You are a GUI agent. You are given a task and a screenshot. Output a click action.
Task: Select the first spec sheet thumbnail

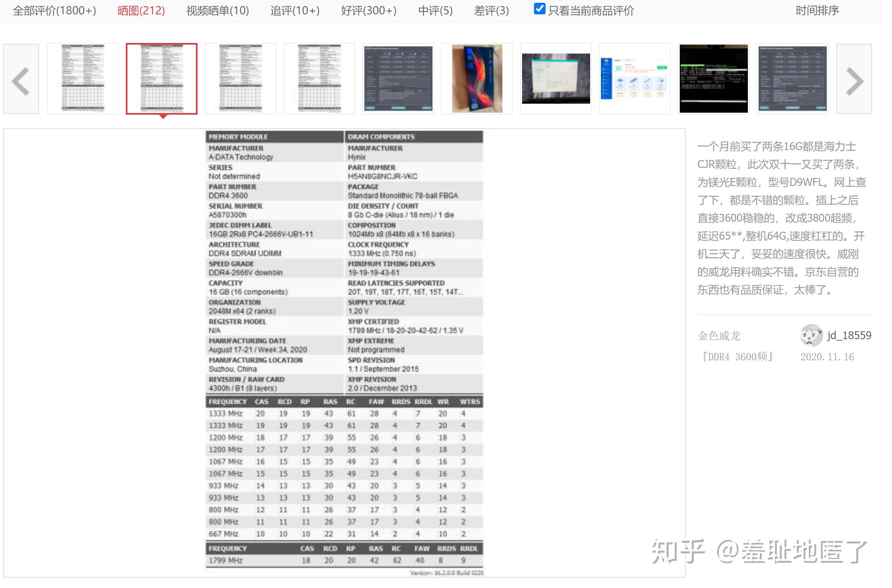83,79
